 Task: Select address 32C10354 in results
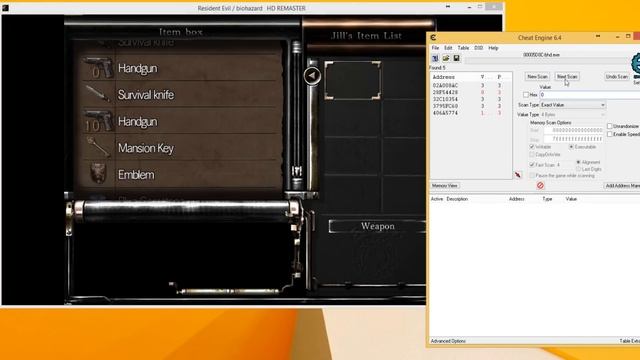point(445,99)
